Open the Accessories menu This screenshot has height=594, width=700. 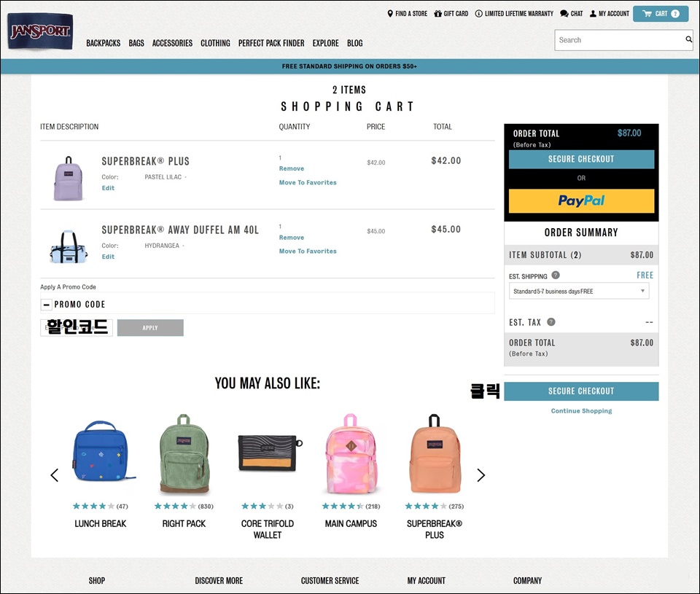tap(172, 43)
